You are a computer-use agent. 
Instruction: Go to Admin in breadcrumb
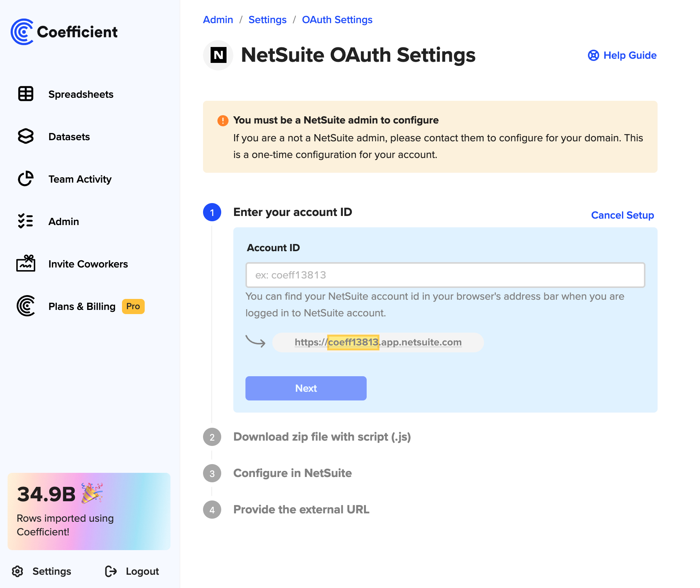tap(218, 20)
